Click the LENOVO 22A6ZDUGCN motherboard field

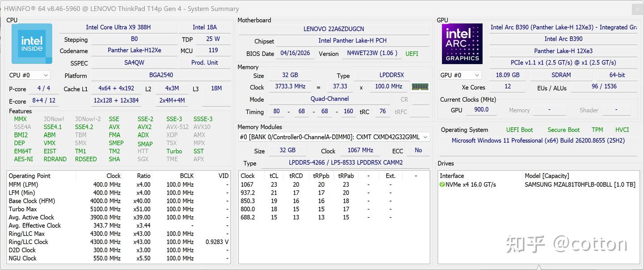tap(334, 29)
